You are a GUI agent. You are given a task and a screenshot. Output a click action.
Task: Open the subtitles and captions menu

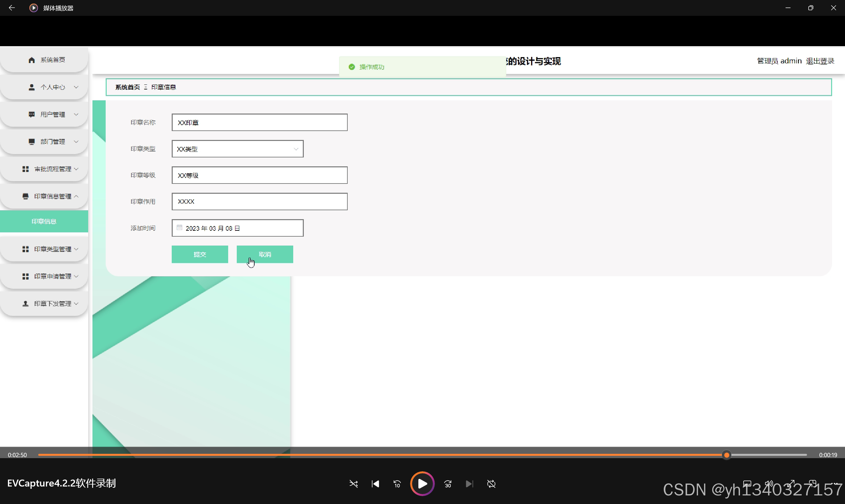[747, 484]
